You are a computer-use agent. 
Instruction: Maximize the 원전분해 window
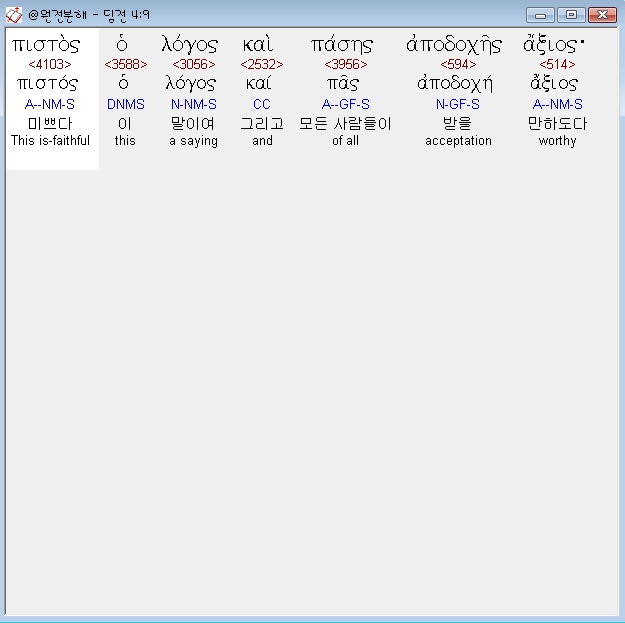(571, 15)
